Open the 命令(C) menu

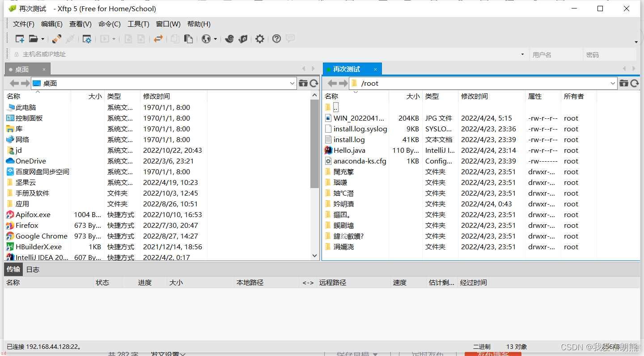110,24
